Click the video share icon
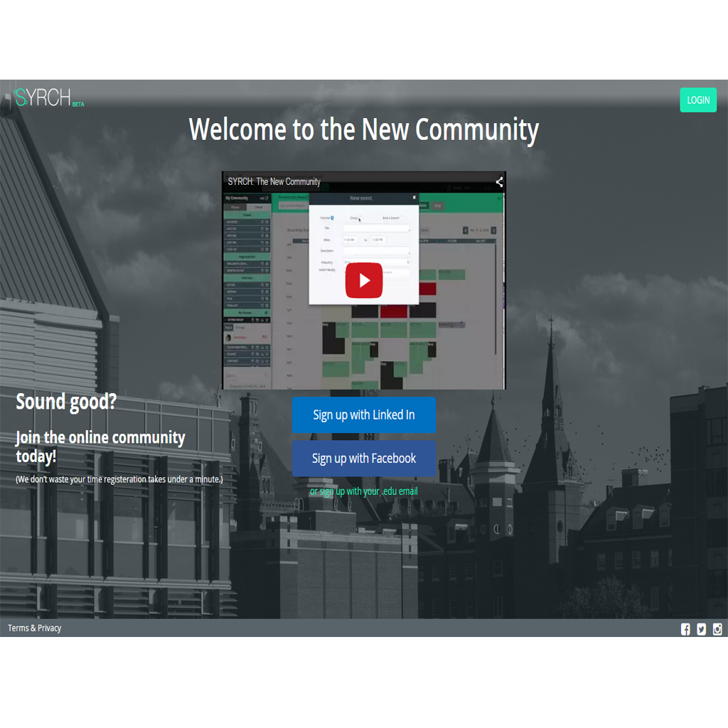Image resolution: width=728 pixels, height=728 pixels. pos(499,182)
